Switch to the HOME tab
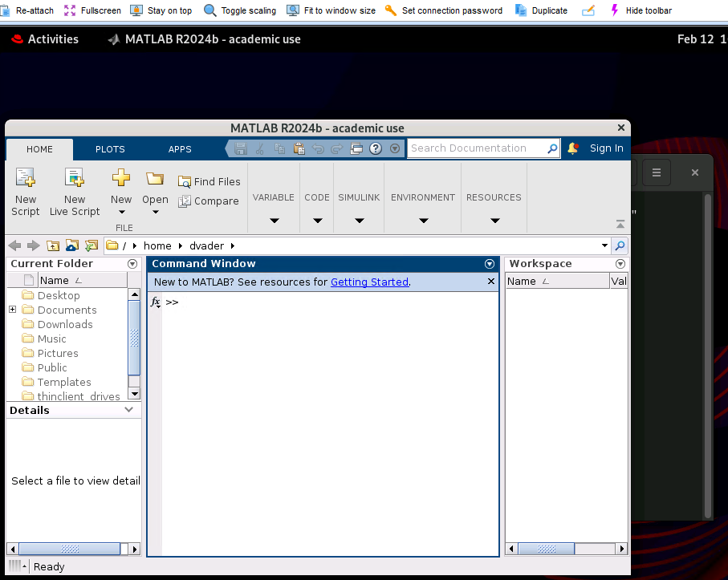Screen dimensions: 728x580 click(39, 149)
